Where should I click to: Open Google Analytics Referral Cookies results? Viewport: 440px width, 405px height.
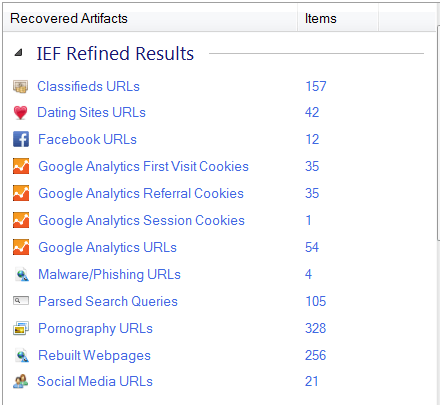[x=141, y=194]
